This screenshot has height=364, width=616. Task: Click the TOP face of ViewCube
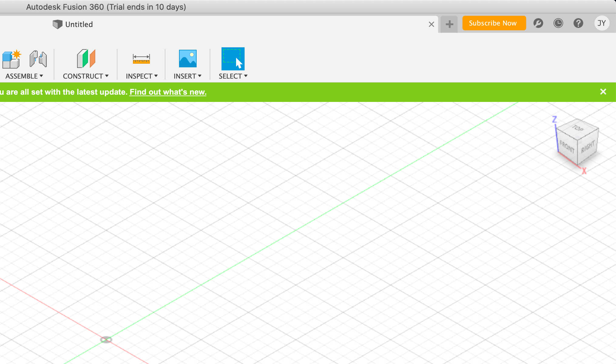tap(578, 129)
